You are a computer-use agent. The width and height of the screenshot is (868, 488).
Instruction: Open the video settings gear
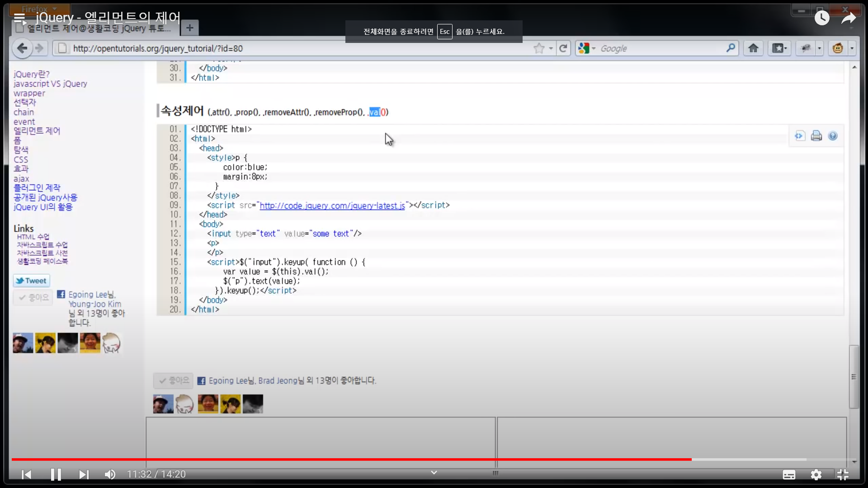click(x=816, y=474)
